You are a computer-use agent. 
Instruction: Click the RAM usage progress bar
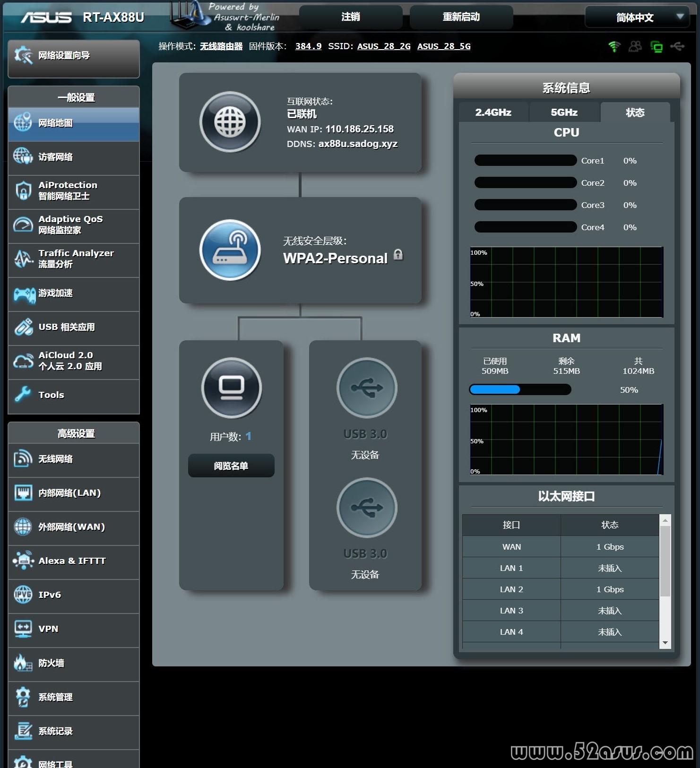pos(520,390)
